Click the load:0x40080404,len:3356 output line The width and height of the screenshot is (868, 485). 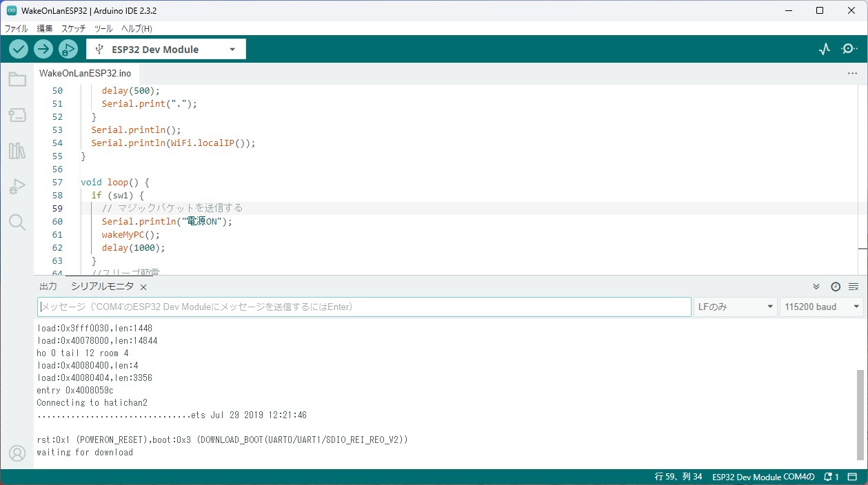[x=94, y=378]
